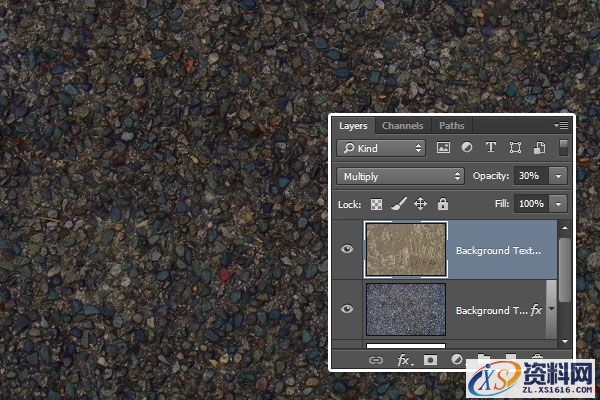Open the Kind filter dropdown
The width and height of the screenshot is (600, 400).
click(x=380, y=148)
